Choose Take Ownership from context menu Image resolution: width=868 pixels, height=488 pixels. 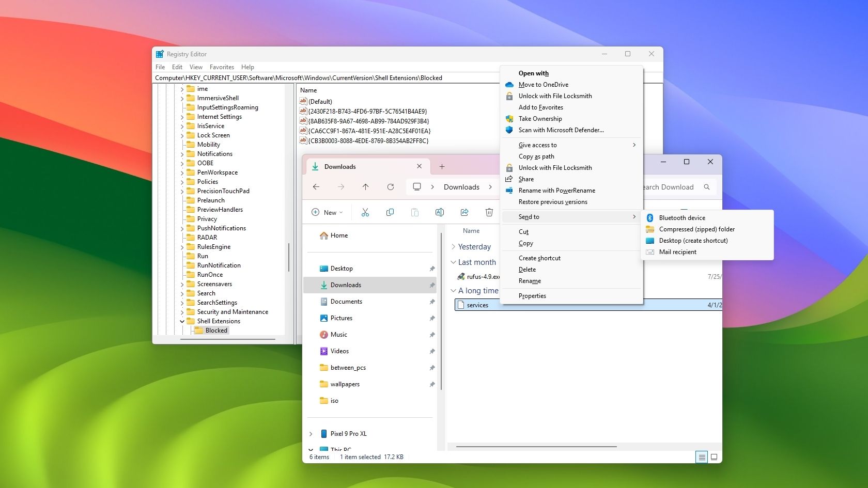(540, 119)
